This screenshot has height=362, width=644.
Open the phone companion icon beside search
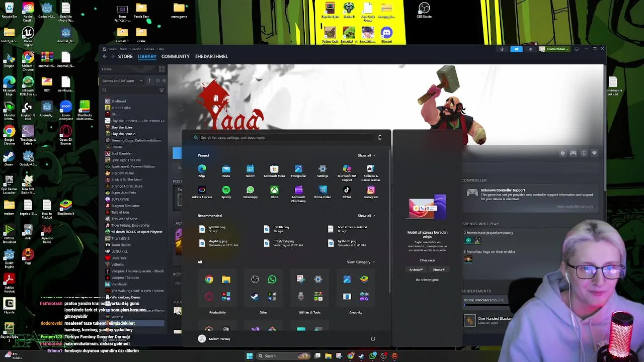click(x=380, y=137)
